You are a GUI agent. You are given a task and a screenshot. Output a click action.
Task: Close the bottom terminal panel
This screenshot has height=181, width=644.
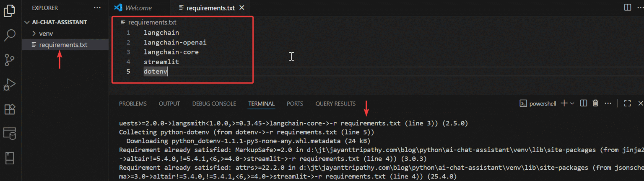640,103
